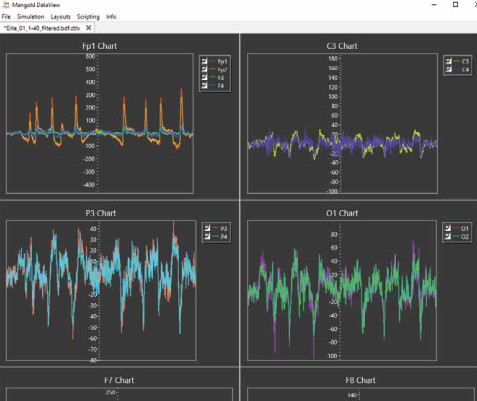Minimize the Mangold DataView window

[434, 5]
